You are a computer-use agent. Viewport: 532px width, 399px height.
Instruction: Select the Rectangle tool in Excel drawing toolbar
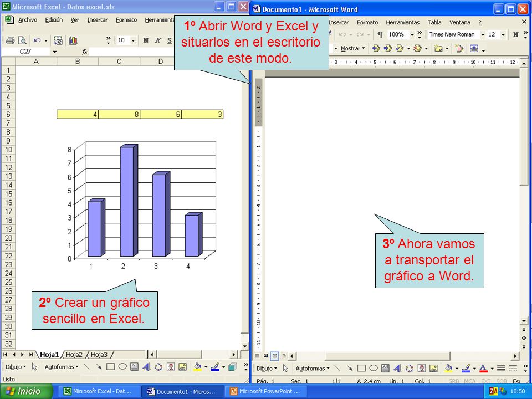point(110,367)
